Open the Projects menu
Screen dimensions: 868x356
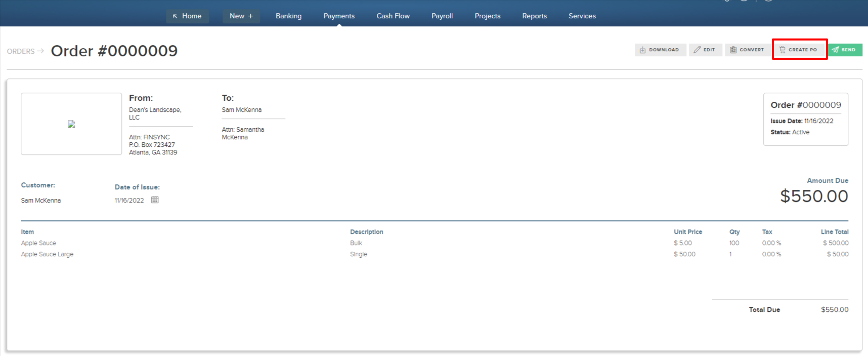(x=488, y=16)
